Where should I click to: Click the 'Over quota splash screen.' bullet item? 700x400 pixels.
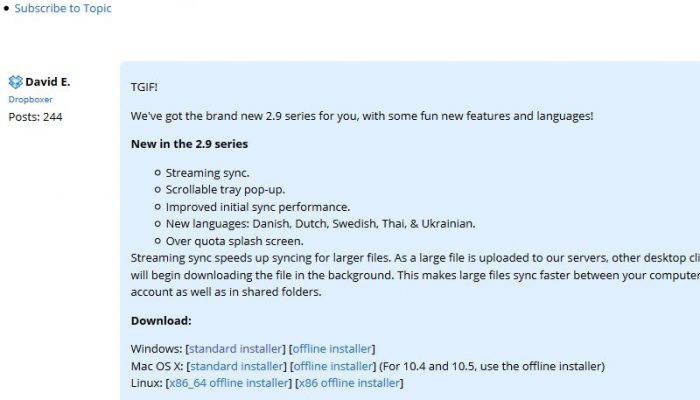(234, 241)
